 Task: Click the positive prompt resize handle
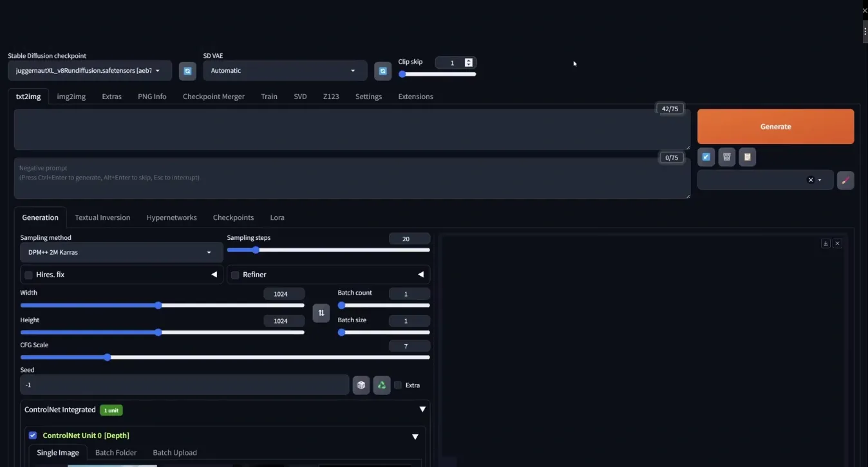[x=688, y=147]
